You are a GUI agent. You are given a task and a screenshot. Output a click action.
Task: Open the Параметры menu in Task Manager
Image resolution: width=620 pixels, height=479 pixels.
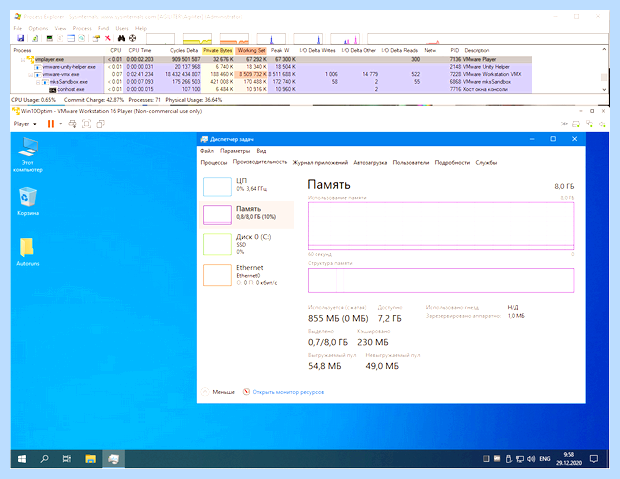235,151
